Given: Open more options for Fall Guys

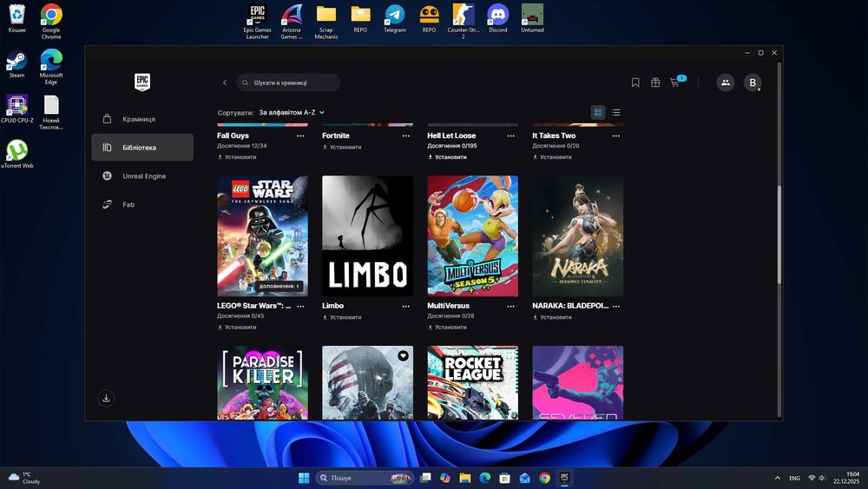Looking at the screenshot, I should pyautogui.click(x=300, y=135).
